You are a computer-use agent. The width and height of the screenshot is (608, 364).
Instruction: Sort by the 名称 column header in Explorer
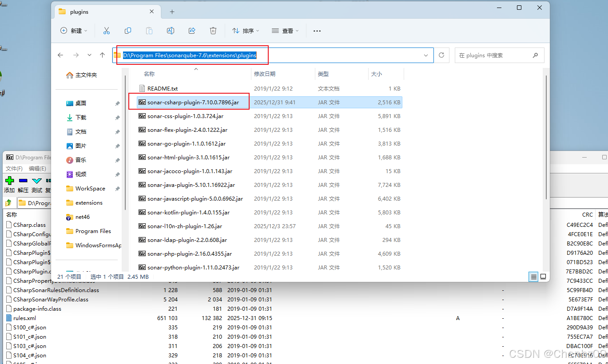click(149, 74)
